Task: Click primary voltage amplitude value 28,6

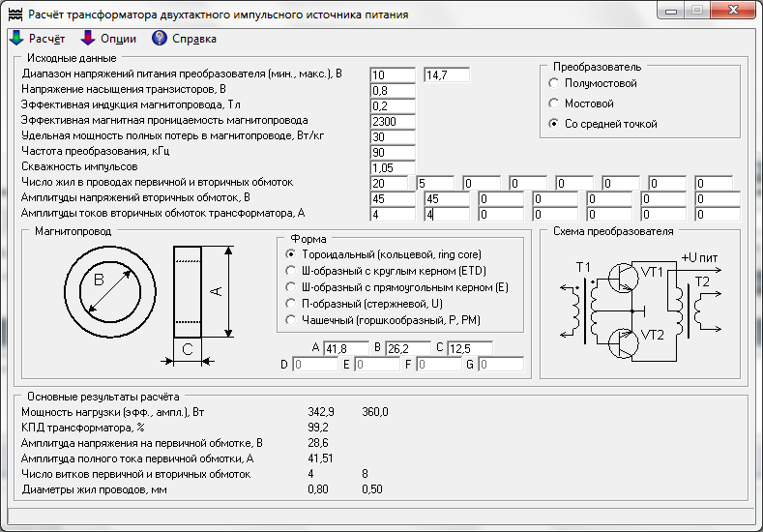Action: (318, 443)
